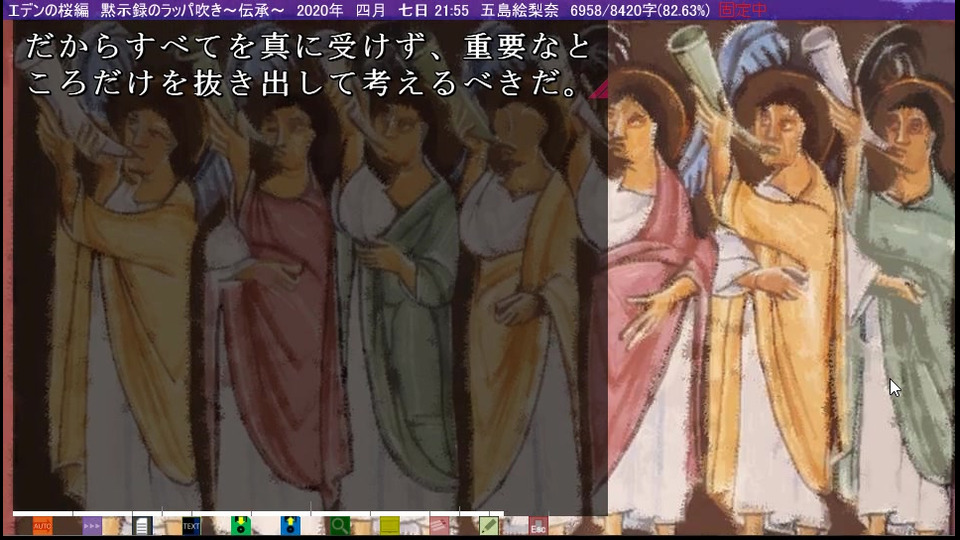Click the '6958/8420字(82.63%)' character counter

[640, 10]
